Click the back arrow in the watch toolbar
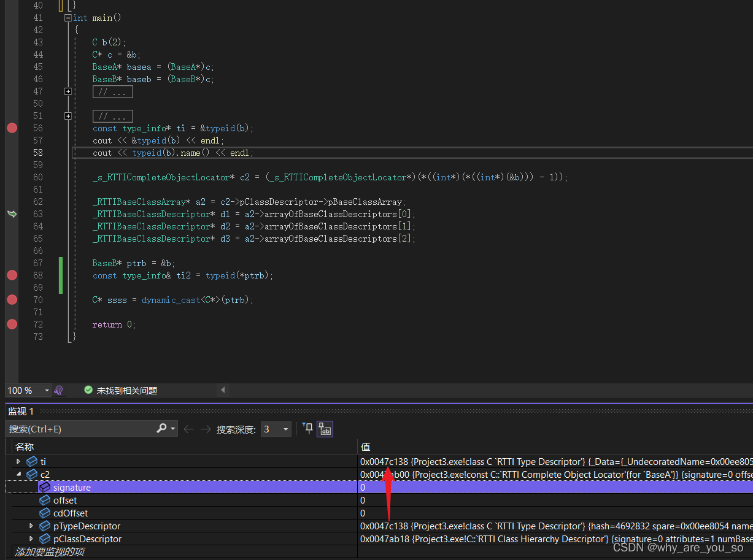 188,429
